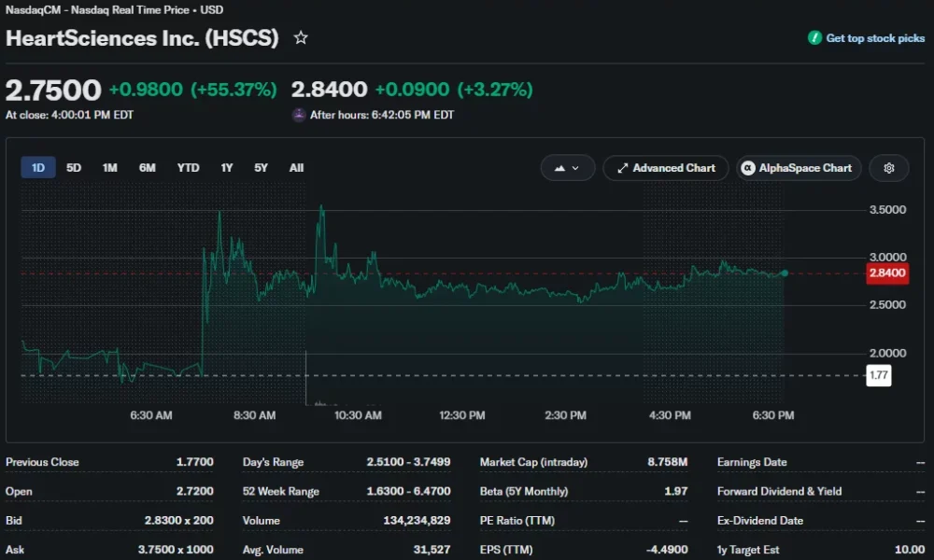Click the Volume value 134,234,829
934x560 pixels.
point(417,520)
